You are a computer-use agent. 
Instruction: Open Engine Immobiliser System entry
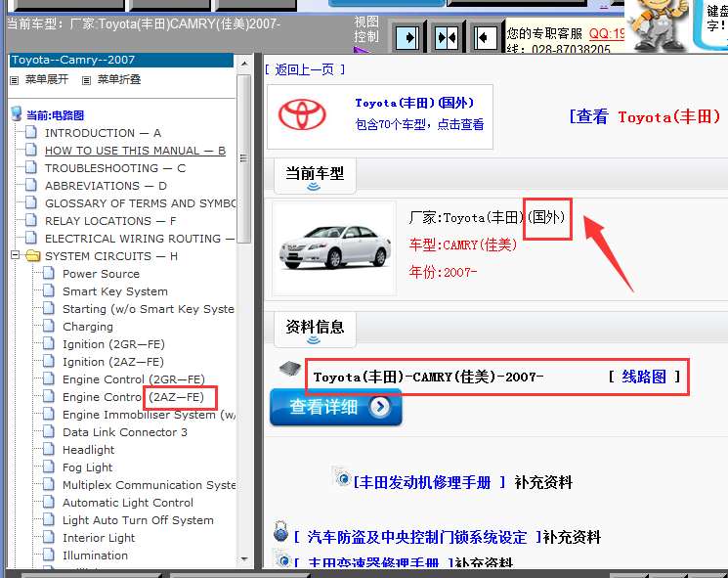[x=150, y=415]
